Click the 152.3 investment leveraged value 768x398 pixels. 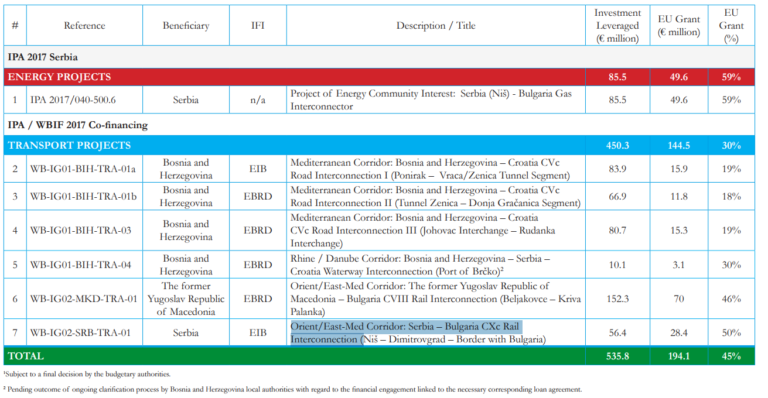[617, 299]
